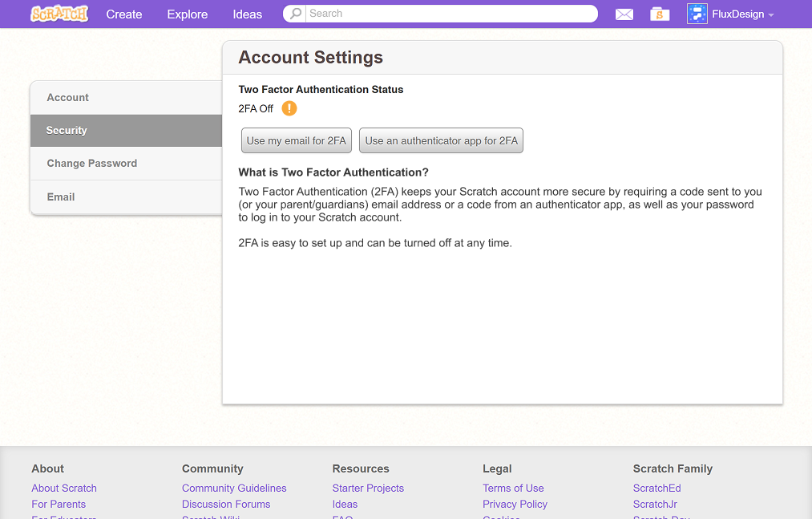Click the Scratch Family footer heading
Screen dimensions: 812x519
pyautogui.click(x=673, y=468)
